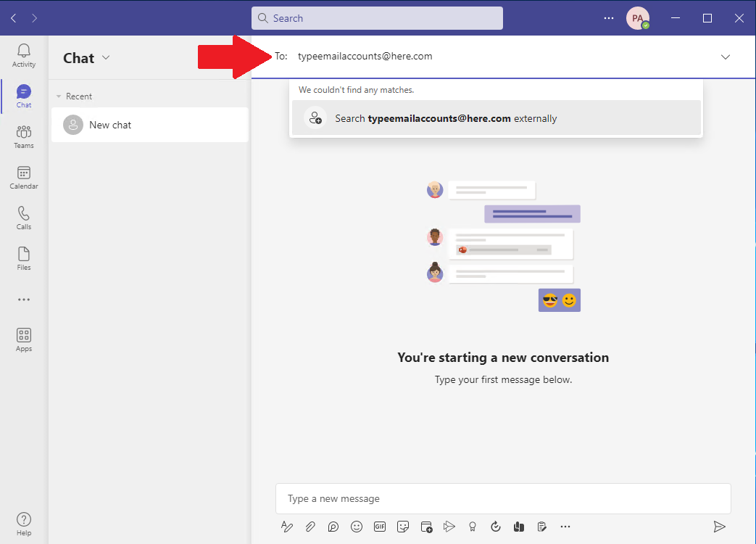
Task: Click the Search box at top
Action: pyautogui.click(x=377, y=18)
